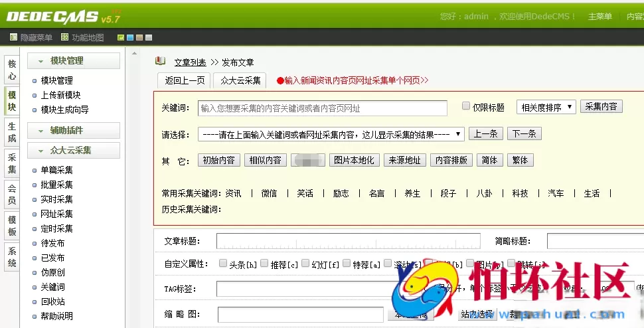Open the 相关度排序 dropdown

pos(546,107)
